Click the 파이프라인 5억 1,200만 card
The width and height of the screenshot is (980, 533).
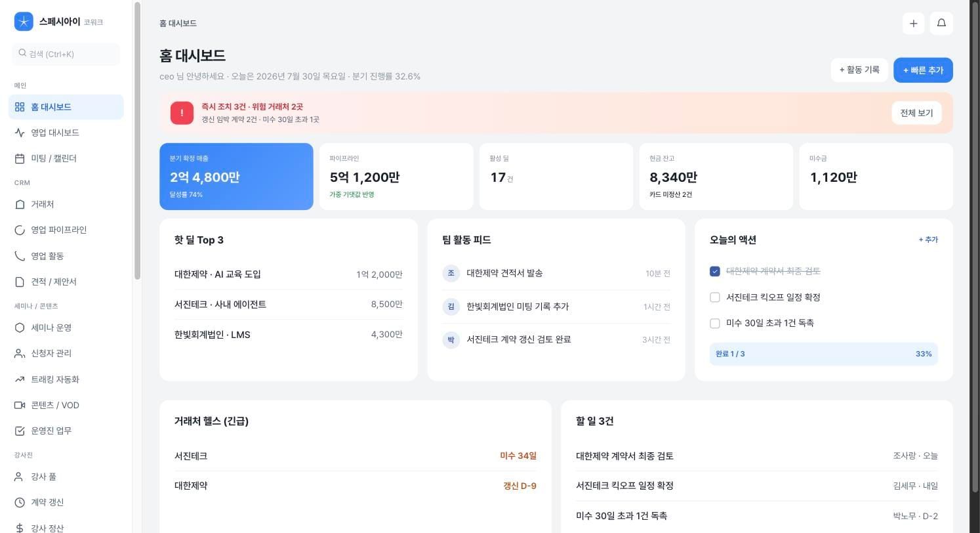[x=396, y=177]
